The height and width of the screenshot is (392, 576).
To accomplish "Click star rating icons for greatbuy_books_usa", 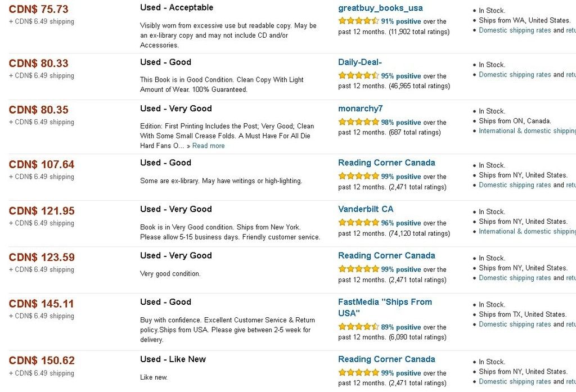I will point(358,21).
